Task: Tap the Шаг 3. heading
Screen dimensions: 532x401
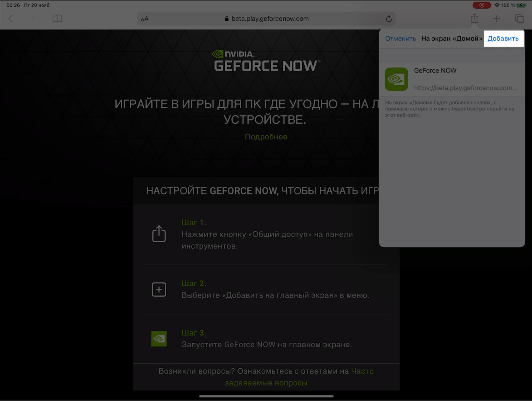Action: 194,333
